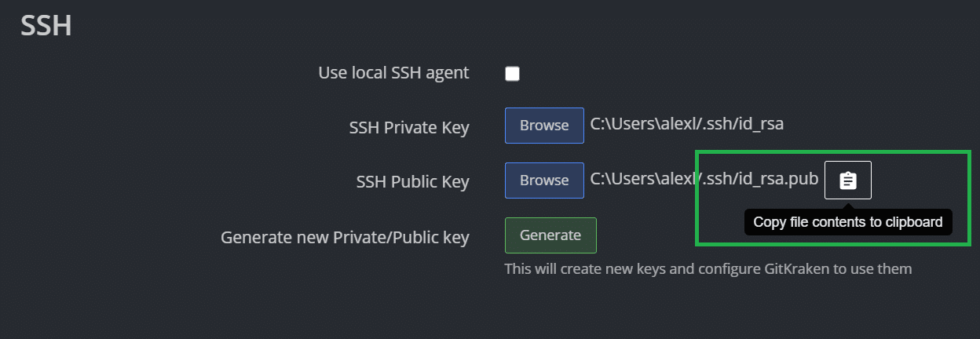Click the "SSH Public Key" label

pos(413,182)
